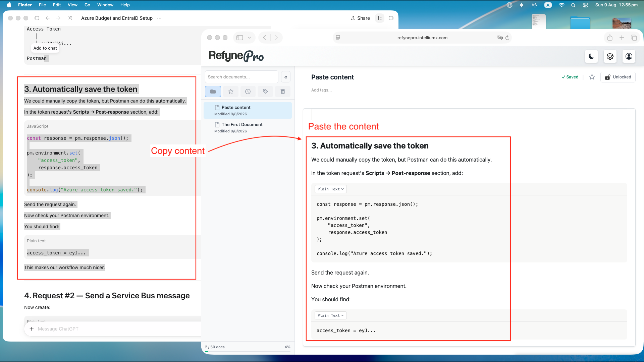
Task: Open The First Document in list
Action: pyautogui.click(x=248, y=127)
